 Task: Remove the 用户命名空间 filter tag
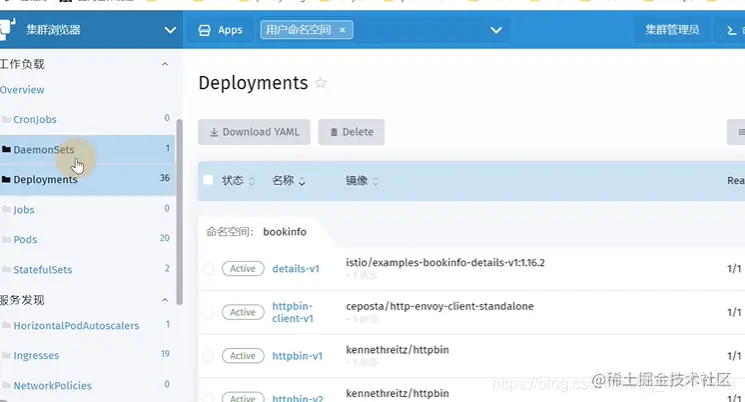(342, 30)
